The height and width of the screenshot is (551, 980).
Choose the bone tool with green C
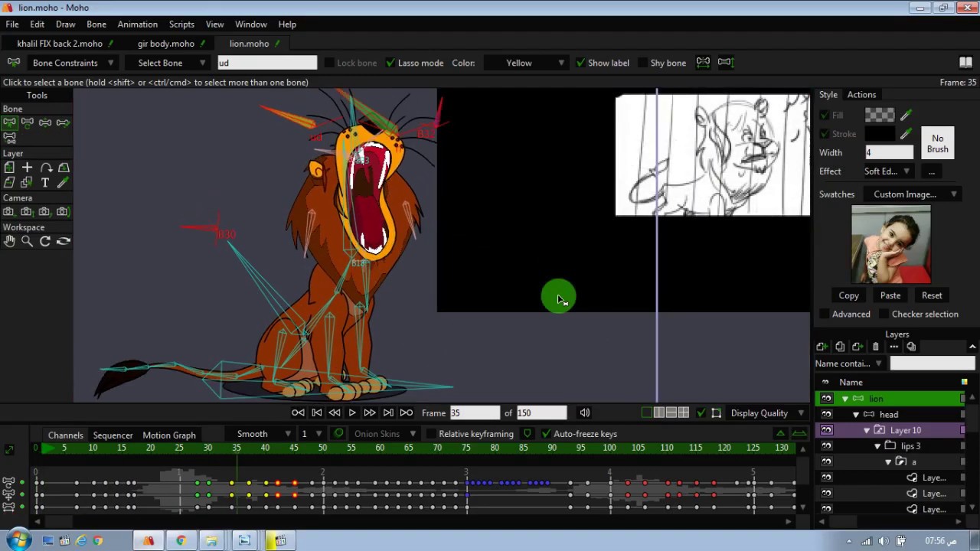click(27, 122)
